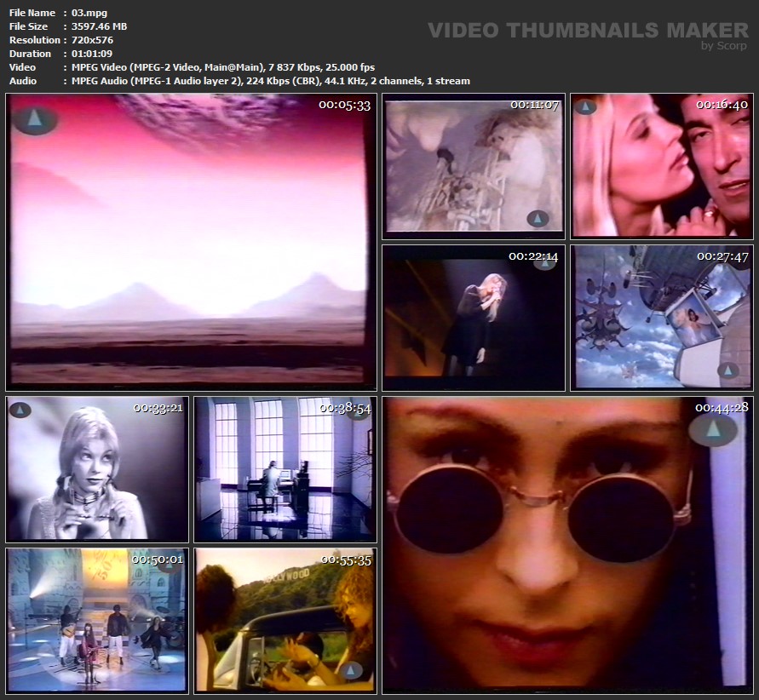Click the channel logo in the 00:55:35 frame
759x700 pixels.
coord(351,670)
